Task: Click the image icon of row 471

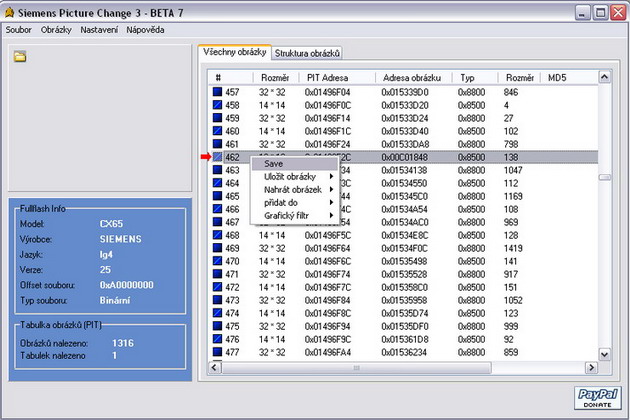Action: (217, 274)
